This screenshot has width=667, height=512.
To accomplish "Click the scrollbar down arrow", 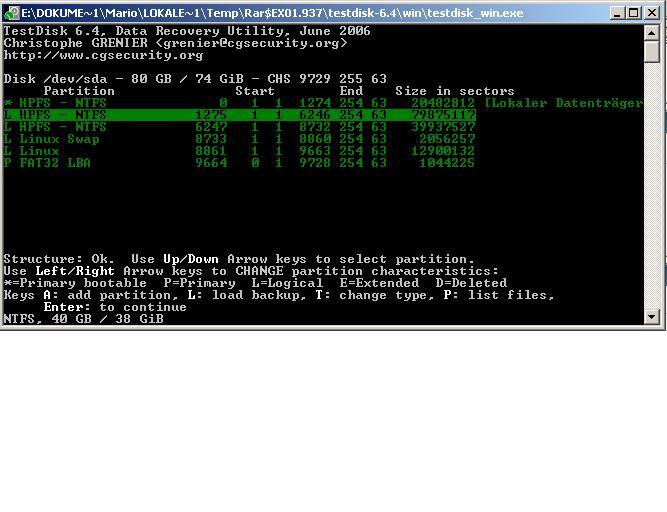I will point(652,316).
